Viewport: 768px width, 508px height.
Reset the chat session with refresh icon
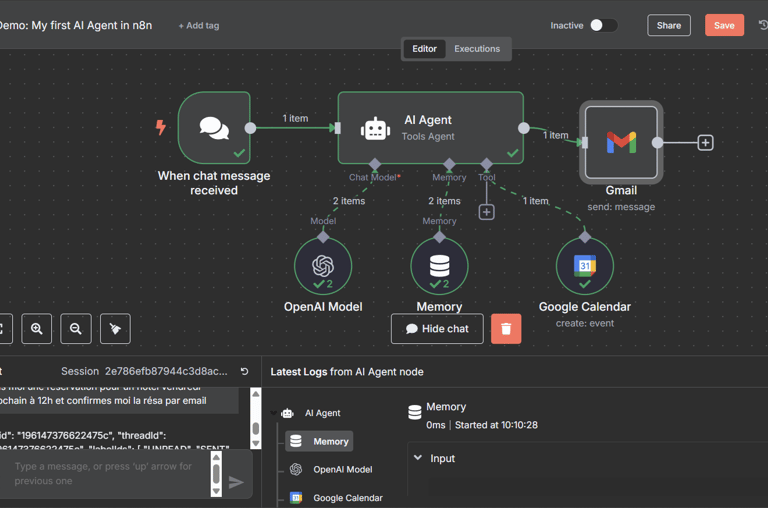tap(244, 371)
